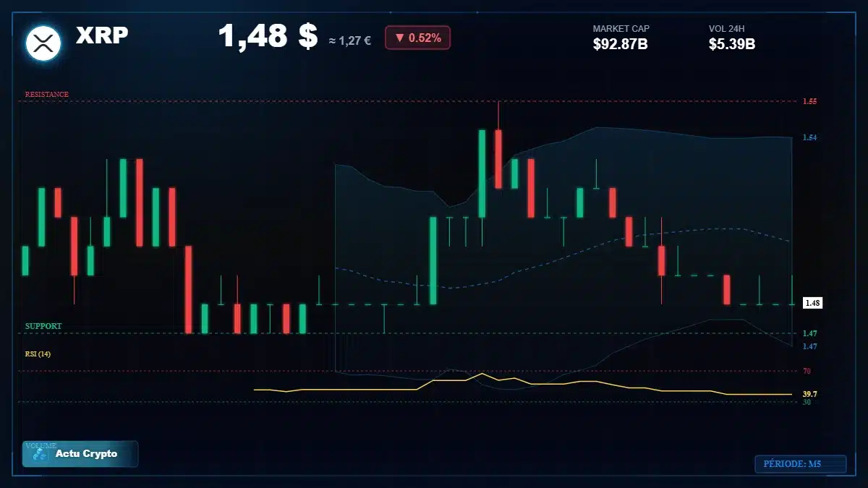
Task: Click the RSI 70 overbought level label
Action: [807, 371]
